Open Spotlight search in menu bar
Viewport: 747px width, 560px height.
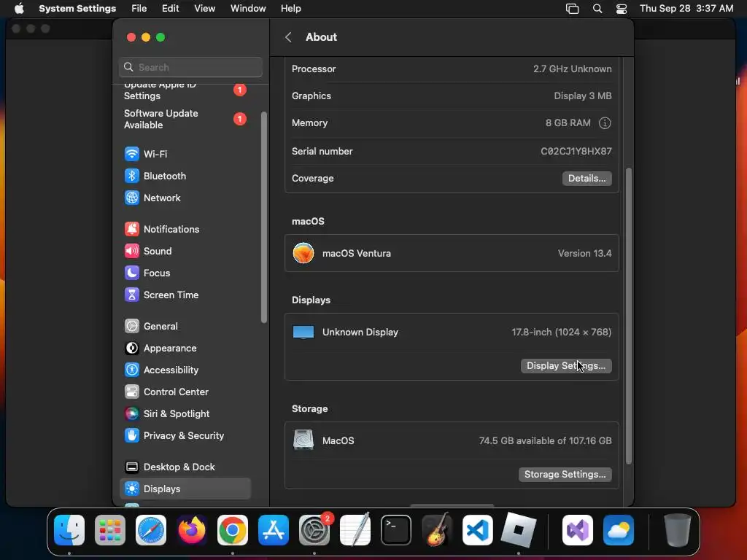tap(597, 9)
